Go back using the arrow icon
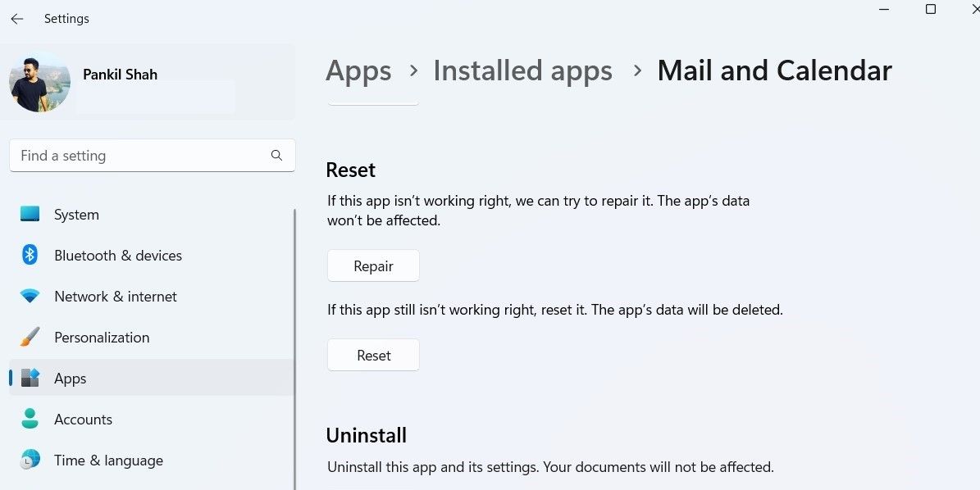Screen dimensions: 980x490 [17, 19]
